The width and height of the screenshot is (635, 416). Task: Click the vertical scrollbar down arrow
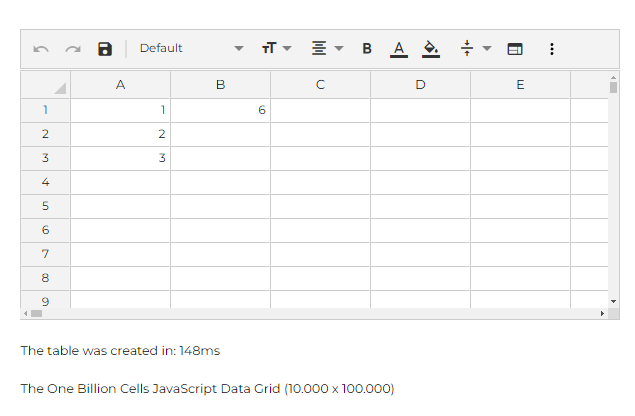[x=613, y=300]
